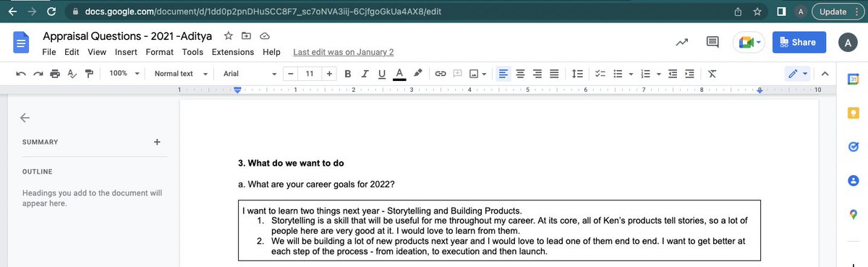
Task: Run spelling and grammar check
Action: (x=72, y=73)
